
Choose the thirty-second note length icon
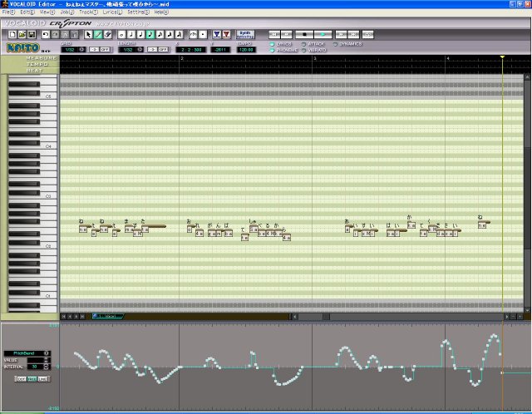click(x=170, y=35)
